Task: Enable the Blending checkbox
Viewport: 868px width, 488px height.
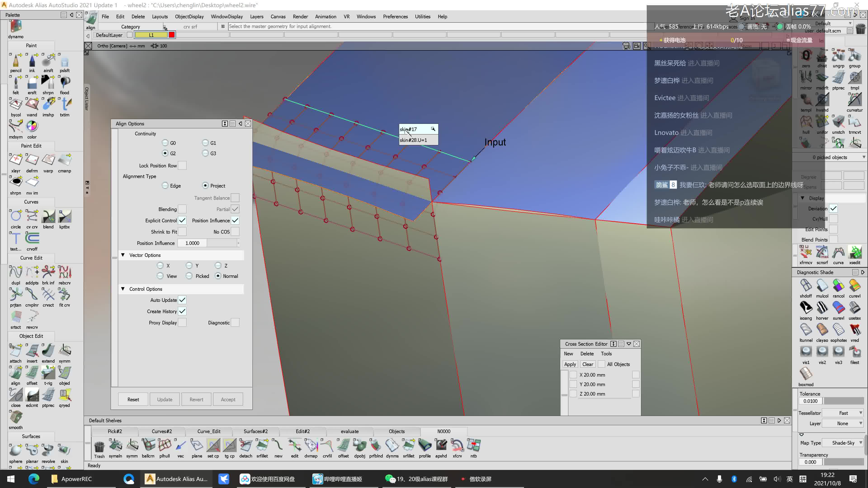Action: [182, 209]
